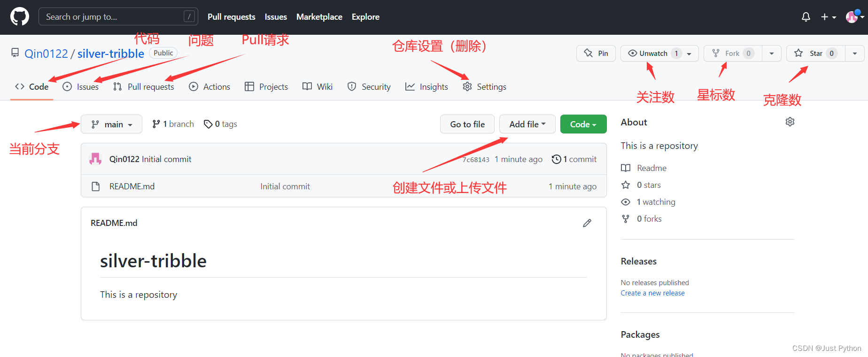
Task: Click the Pin repository button
Action: pos(596,53)
